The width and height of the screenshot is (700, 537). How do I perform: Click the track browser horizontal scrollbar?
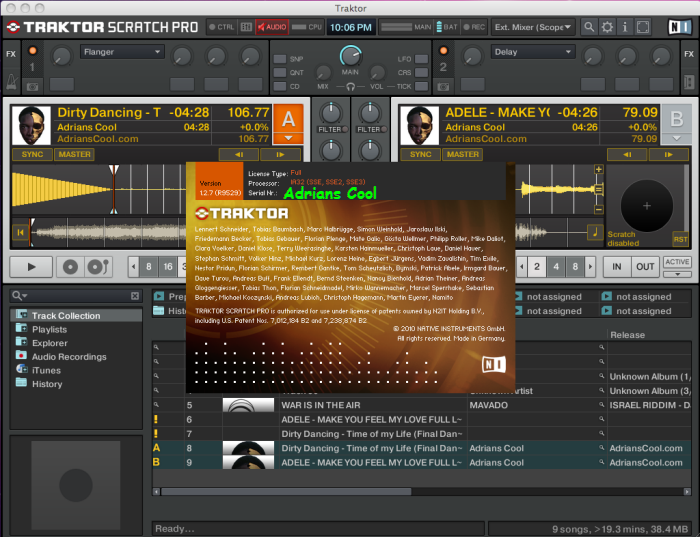click(x=286, y=491)
